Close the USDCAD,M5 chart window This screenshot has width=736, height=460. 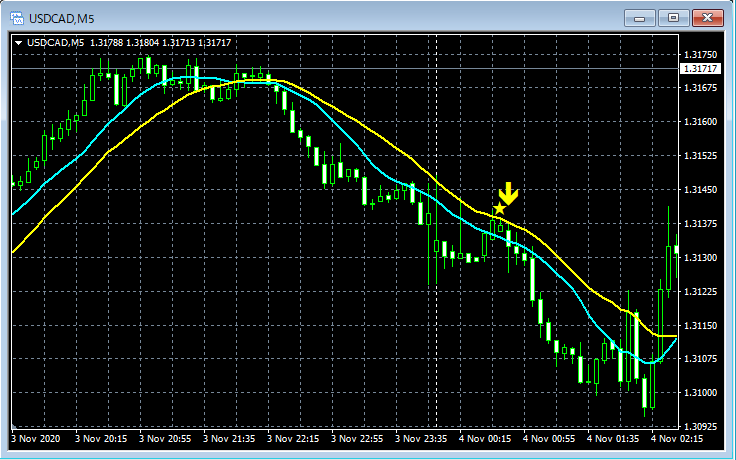pyautogui.click(x=708, y=18)
